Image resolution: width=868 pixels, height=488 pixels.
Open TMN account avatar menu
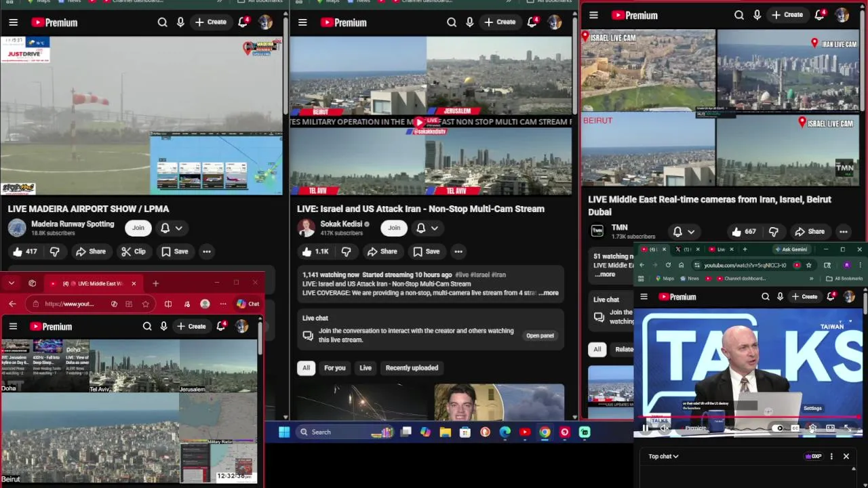842,15
